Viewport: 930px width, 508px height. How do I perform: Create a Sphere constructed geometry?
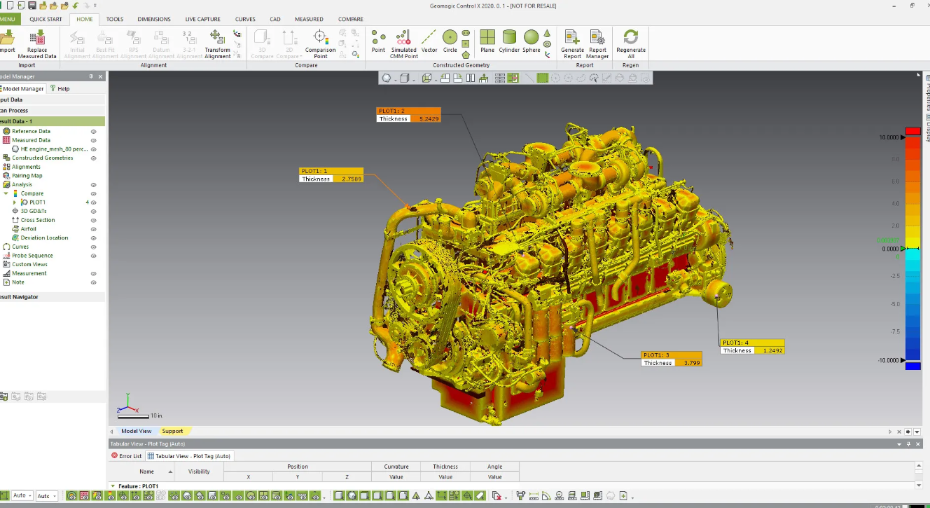point(531,37)
